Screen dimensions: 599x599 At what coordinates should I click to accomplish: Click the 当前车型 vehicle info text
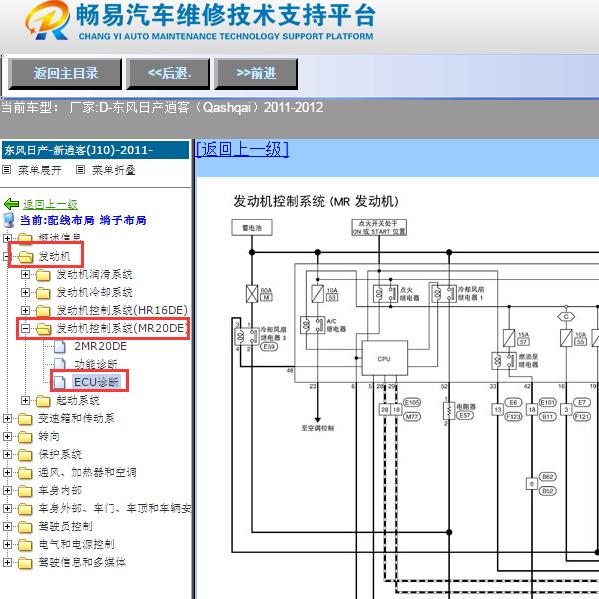point(162,107)
